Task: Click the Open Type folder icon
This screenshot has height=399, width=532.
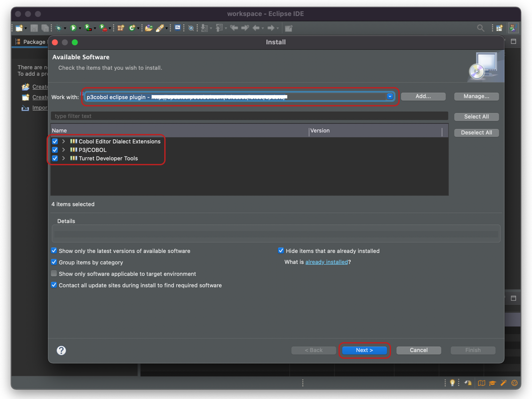Action: coord(149,28)
